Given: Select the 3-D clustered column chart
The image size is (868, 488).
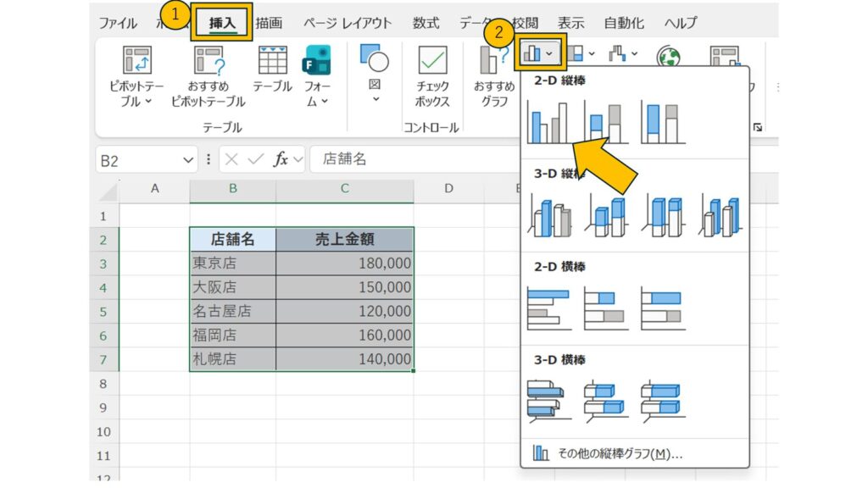Looking at the screenshot, I should click(548, 215).
